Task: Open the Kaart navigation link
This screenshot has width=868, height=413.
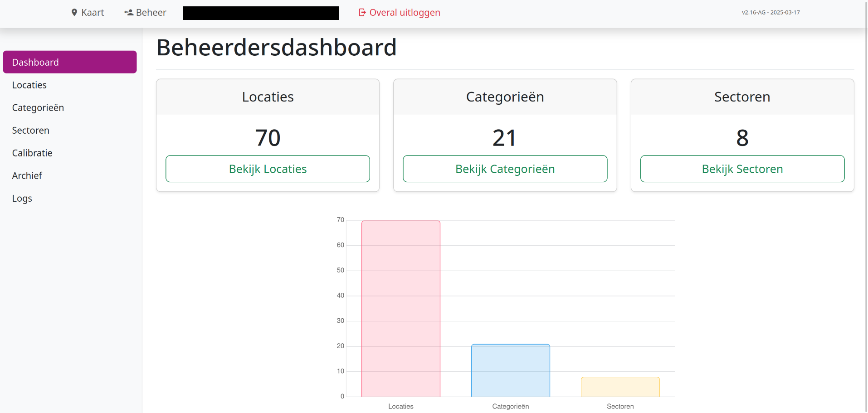Action: point(93,13)
